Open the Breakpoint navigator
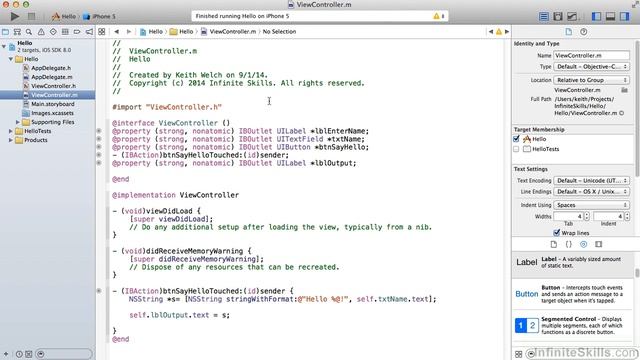This screenshot has height=360, width=640. [77, 31]
